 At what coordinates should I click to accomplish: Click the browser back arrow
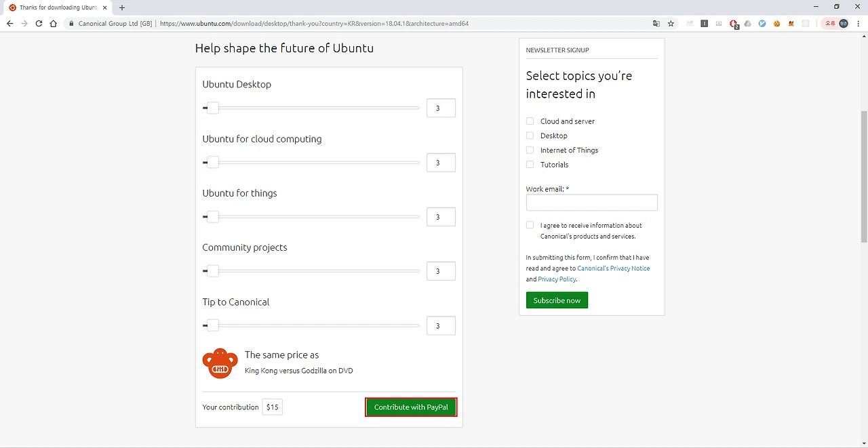[x=9, y=23]
